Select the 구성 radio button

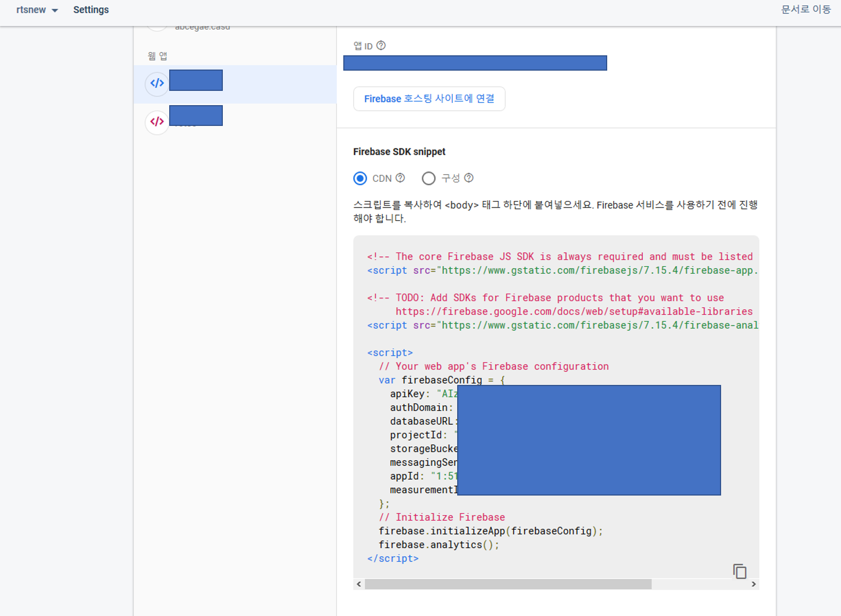pos(429,179)
